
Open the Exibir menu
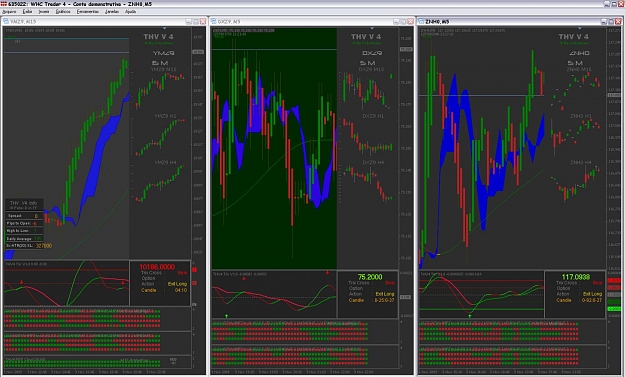click(27, 12)
